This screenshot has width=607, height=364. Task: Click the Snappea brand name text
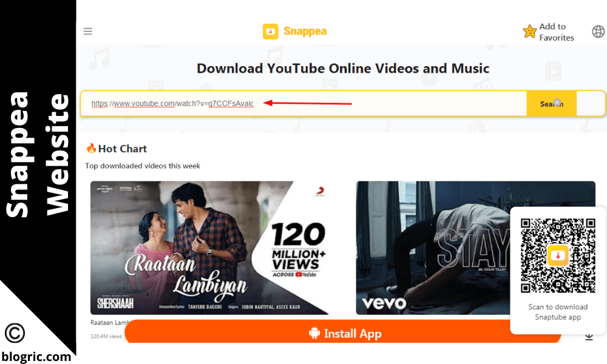[x=305, y=32]
